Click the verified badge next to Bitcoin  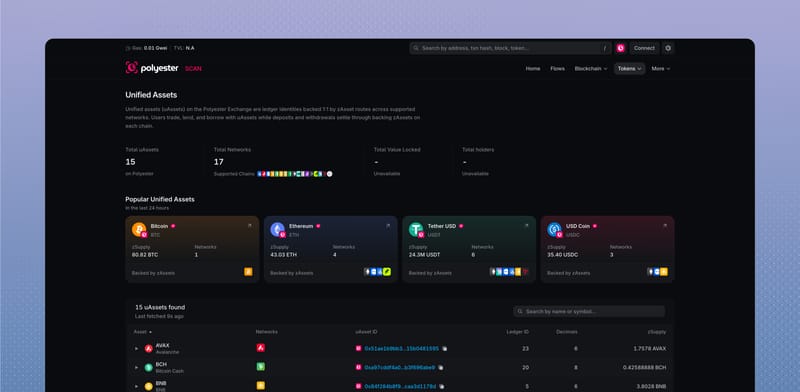[x=173, y=226]
